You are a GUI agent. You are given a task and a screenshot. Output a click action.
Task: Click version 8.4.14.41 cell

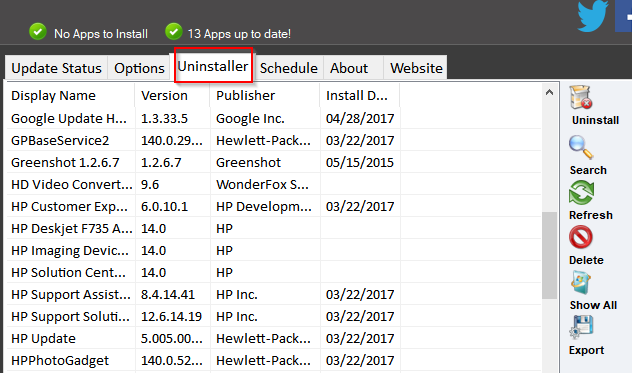(168, 294)
